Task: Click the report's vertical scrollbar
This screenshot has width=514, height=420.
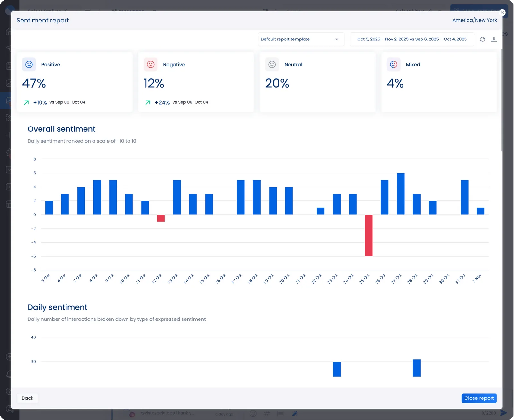Action: (501, 100)
